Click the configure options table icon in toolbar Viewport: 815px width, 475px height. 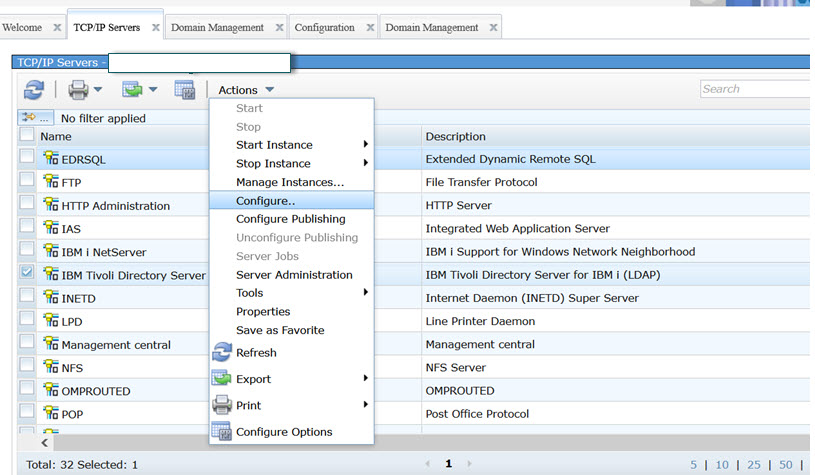click(x=184, y=90)
